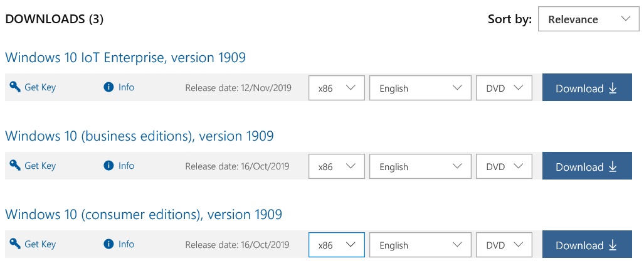Open x86 architecture dropdown for IoT Enterprise
Screen dimensions: 644x263
336,87
